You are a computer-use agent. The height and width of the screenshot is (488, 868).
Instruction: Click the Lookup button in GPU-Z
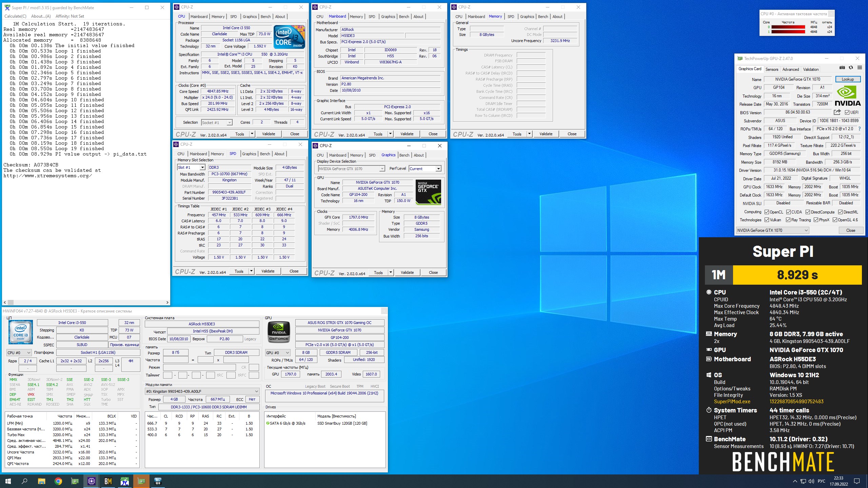pos(848,79)
